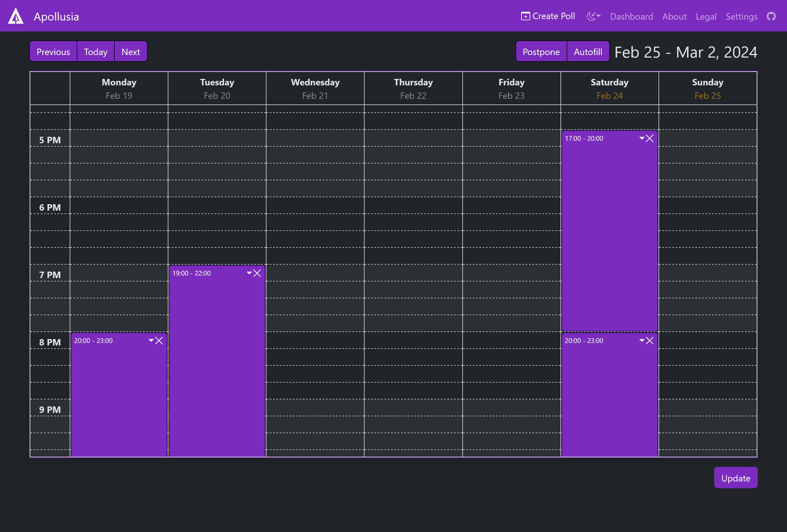
Task: Go to Dashboard in navigation bar
Action: (631, 17)
